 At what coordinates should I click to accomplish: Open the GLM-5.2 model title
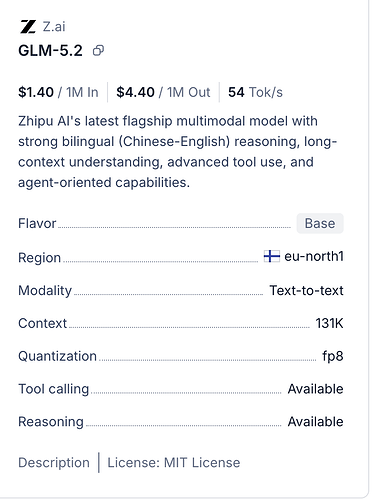[x=50, y=51]
